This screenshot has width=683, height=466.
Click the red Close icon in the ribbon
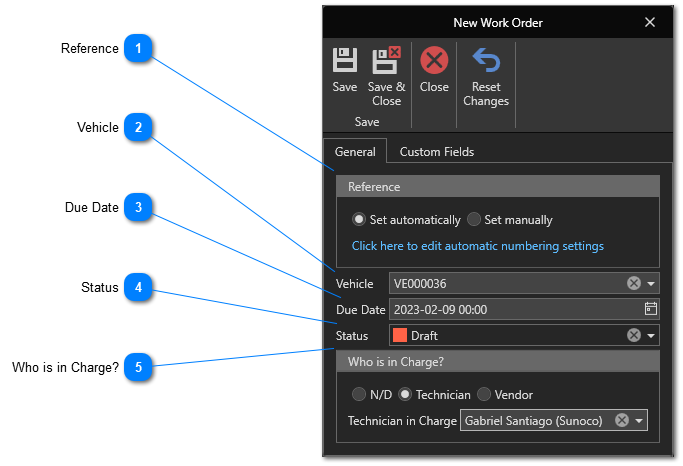point(434,62)
